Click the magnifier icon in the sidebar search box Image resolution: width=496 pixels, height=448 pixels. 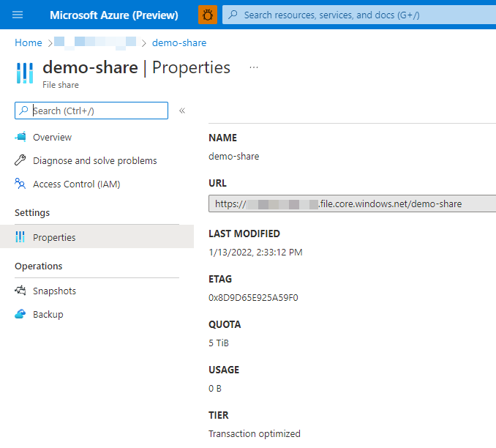[x=23, y=111]
